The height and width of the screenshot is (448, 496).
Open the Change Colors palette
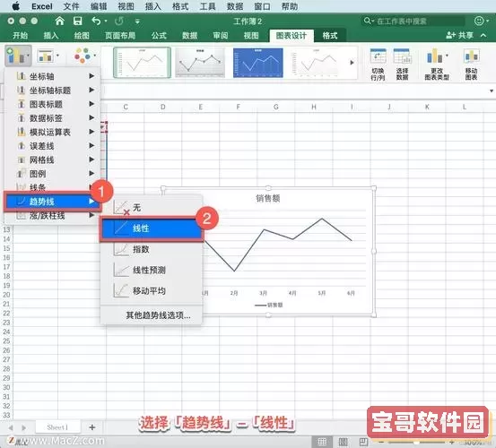[x=84, y=56]
